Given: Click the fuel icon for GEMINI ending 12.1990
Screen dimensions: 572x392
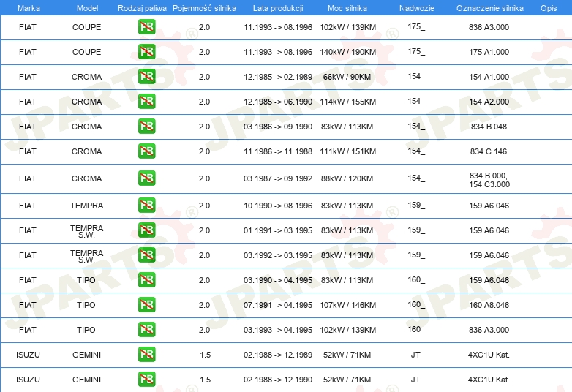Looking at the screenshot, I should [x=146, y=379].
